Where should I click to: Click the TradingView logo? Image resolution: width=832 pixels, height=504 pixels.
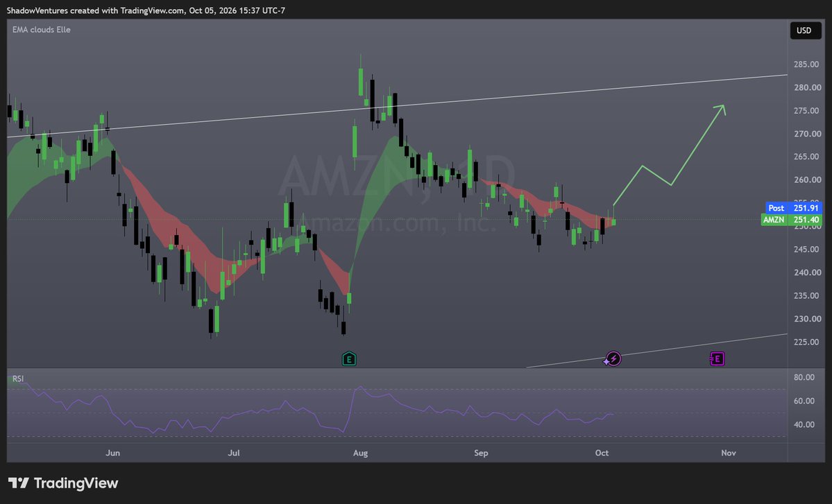(63, 483)
